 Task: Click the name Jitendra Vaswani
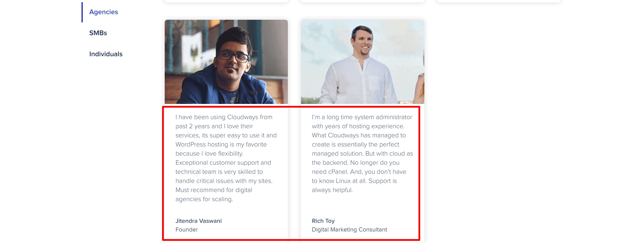click(199, 221)
